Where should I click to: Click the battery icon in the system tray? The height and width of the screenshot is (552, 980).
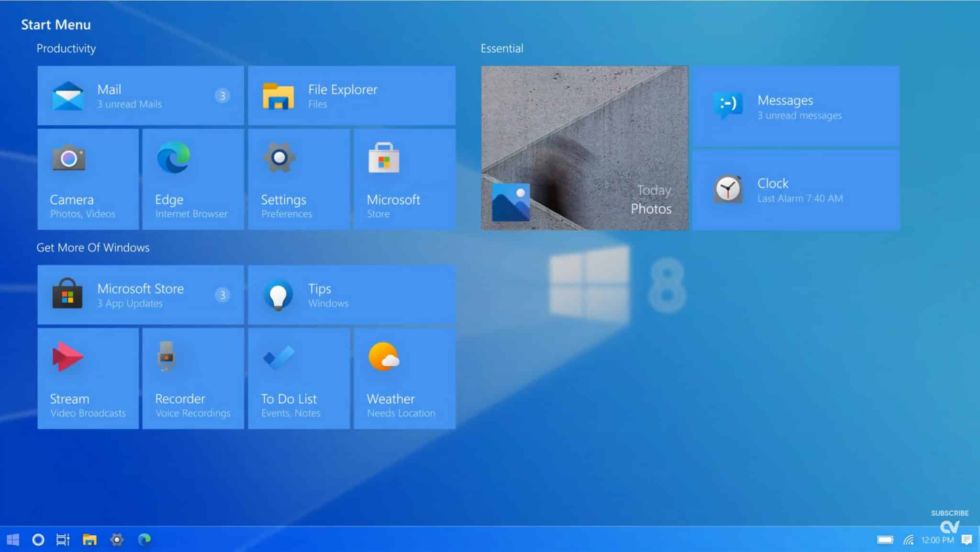pos(885,540)
